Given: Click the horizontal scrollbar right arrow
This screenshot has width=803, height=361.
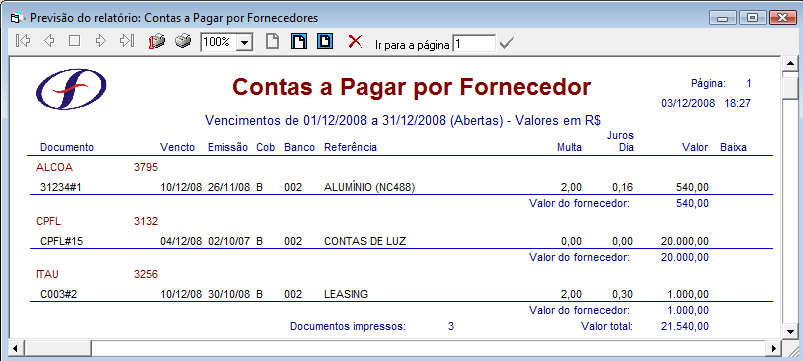Looking at the screenshot, I should pos(774,348).
